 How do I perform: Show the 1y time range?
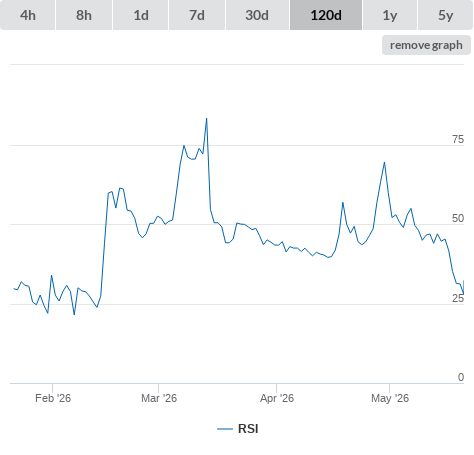click(x=390, y=15)
